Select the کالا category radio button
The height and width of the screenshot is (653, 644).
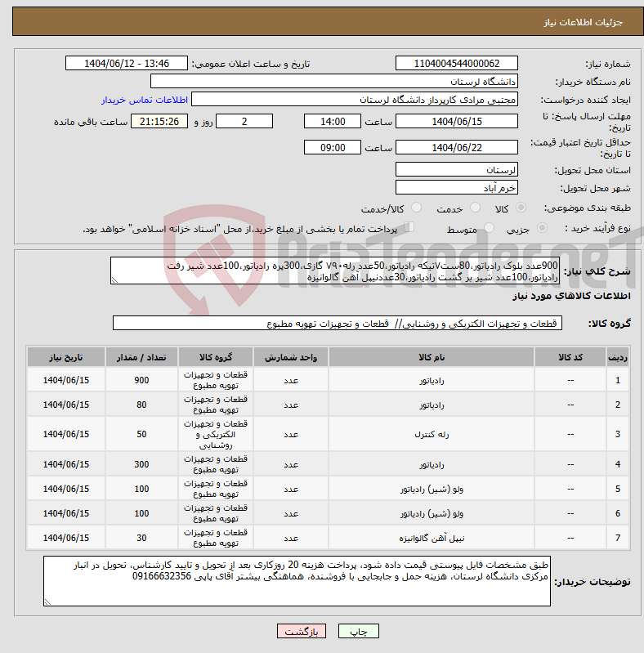pos(521,208)
